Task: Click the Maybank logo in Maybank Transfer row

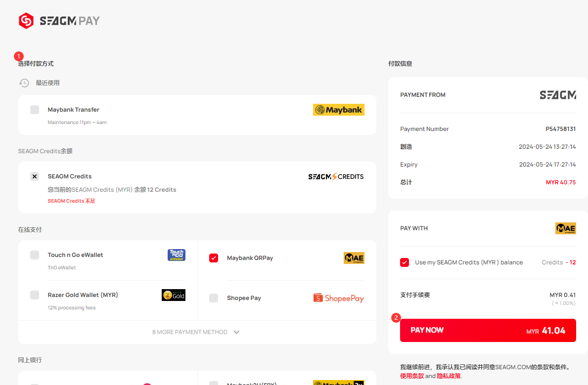Action: [339, 110]
